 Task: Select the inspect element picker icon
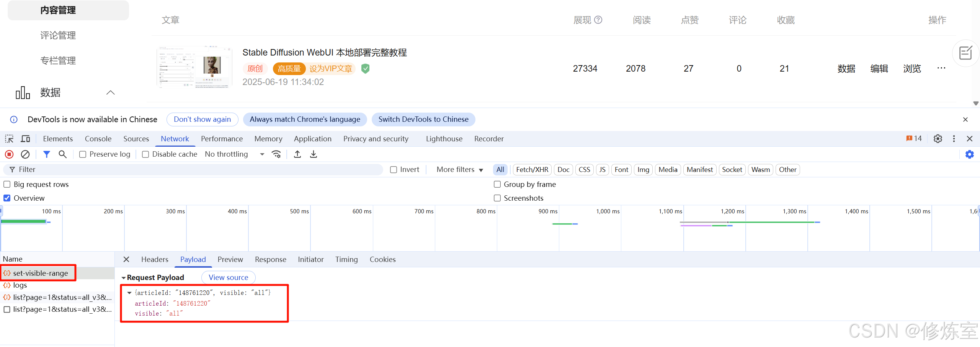point(9,139)
